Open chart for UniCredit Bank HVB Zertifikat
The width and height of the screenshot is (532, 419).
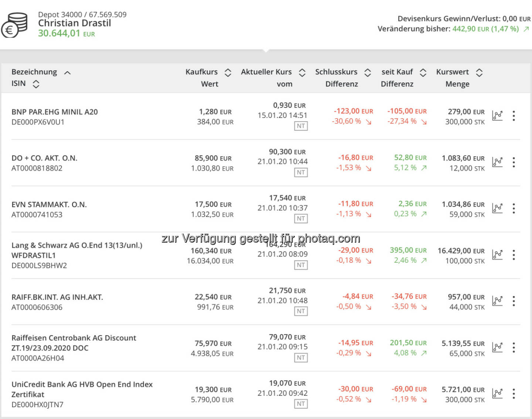[x=498, y=394]
